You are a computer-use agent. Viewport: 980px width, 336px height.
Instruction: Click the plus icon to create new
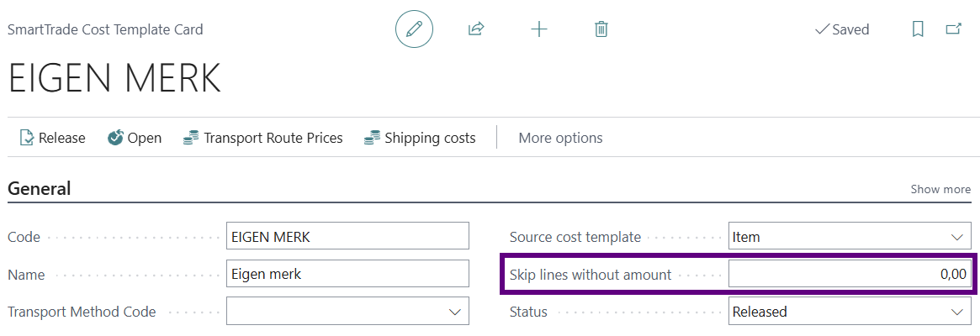click(x=539, y=29)
